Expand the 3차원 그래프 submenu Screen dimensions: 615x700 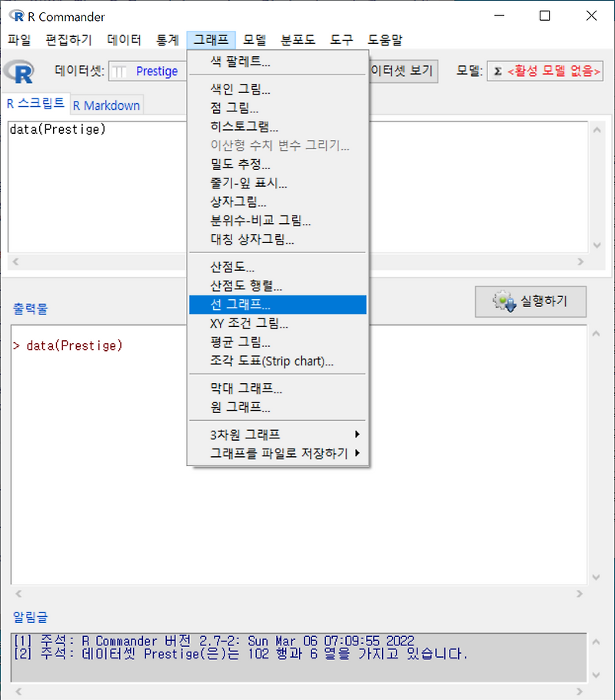pyautogui.click(x=278, y=435)
